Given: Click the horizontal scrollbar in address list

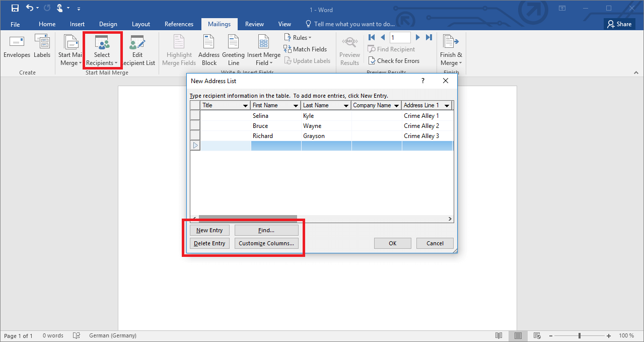Looking at the screenshot, I should tap(248, 219).
